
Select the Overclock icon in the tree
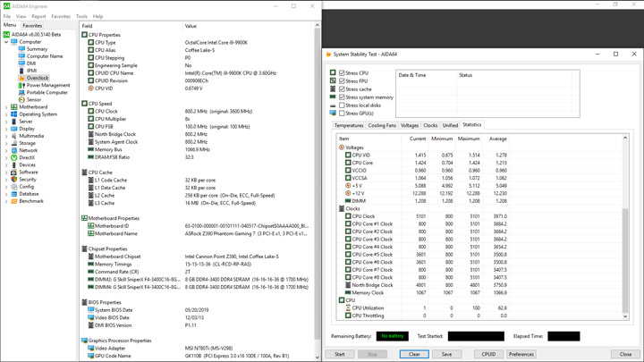tap(22, 78)
